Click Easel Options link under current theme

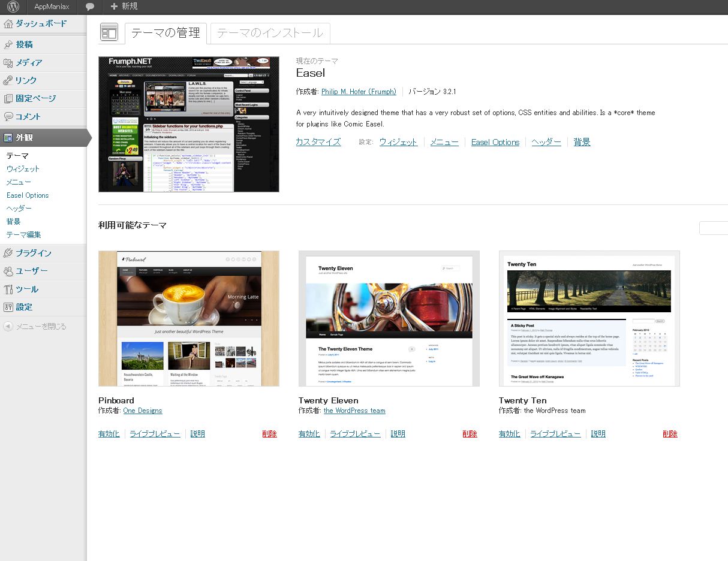click(x=495, y=142)
